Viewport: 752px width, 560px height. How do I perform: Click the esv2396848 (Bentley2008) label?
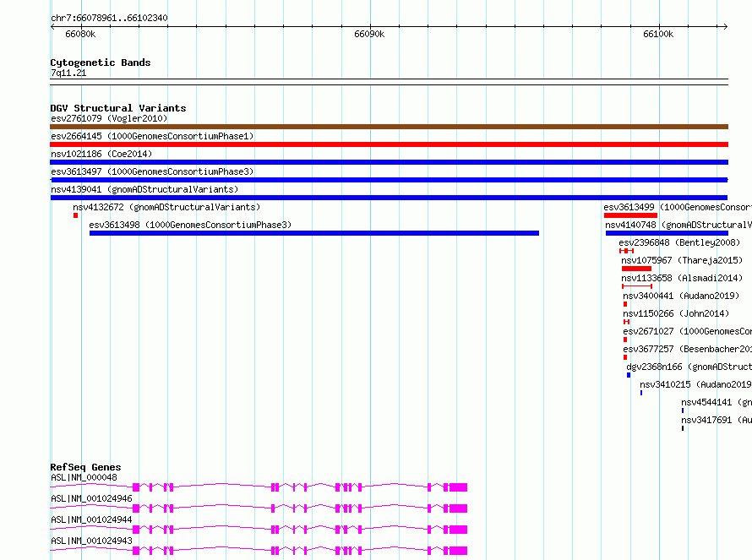(679, 242)
